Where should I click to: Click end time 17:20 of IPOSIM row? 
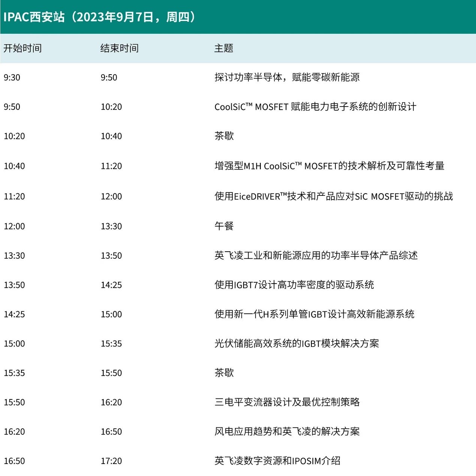[111, 461]
